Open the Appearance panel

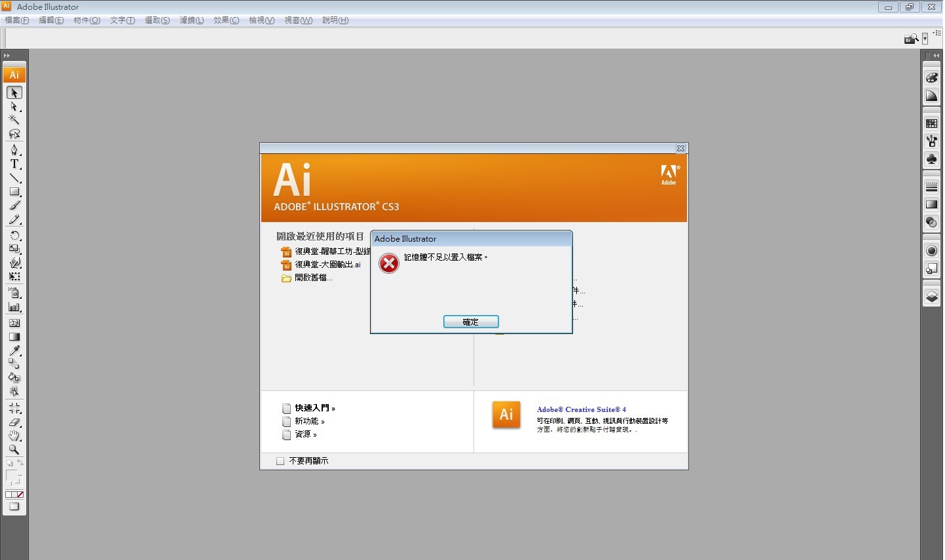(931, 250)
